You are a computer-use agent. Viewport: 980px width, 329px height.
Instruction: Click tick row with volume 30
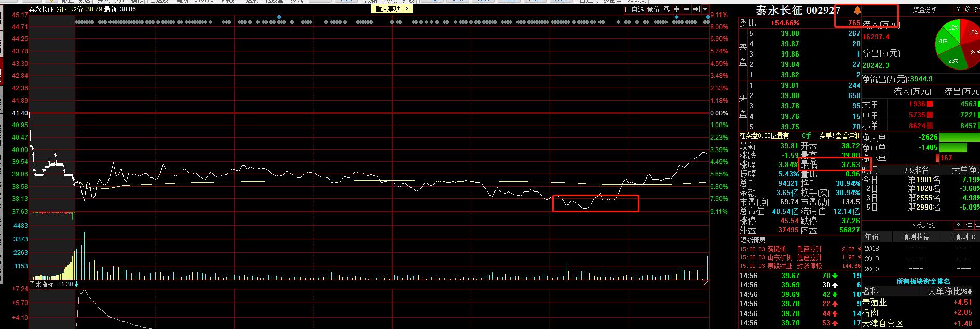(x=800, y=285)
